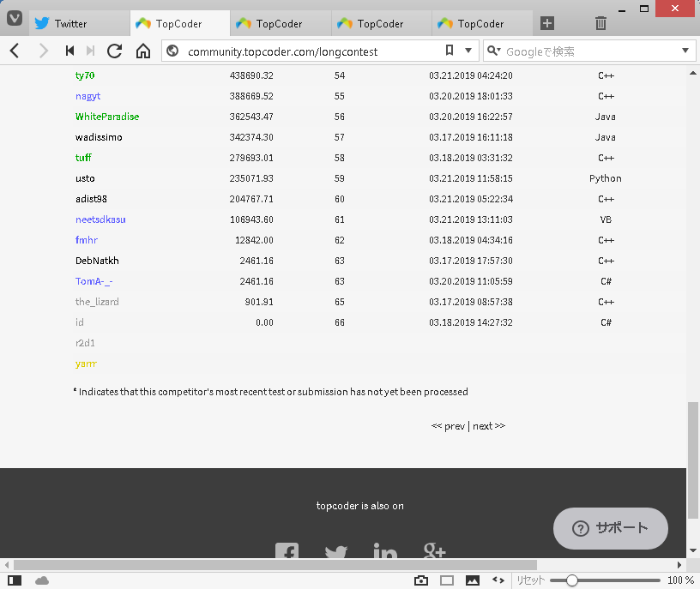Capture the page with camera icon
This screenshot has height=589, width=700.
click(x=421, y=580)
